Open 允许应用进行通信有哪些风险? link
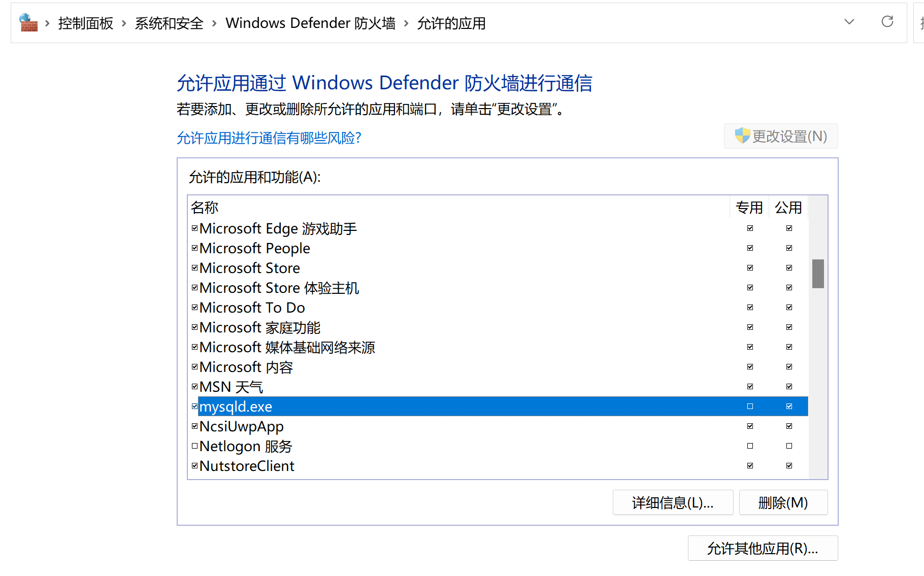Viewport: 924px width, 576px height. tap(269, 138)
